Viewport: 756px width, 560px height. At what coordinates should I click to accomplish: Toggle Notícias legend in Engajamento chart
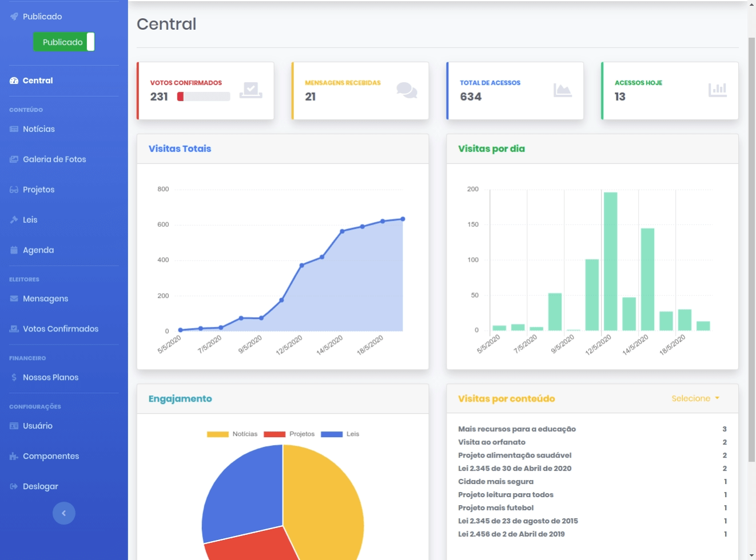pyautogui.click(x=217, y=434)
